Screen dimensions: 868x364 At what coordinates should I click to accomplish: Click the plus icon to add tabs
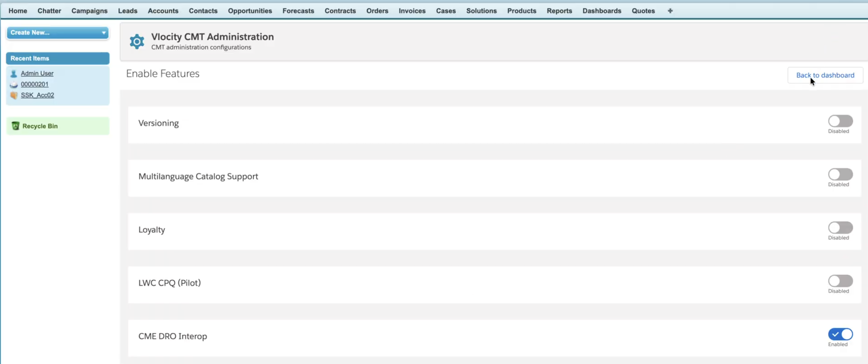pyautogui.click(x=670, y=11)
